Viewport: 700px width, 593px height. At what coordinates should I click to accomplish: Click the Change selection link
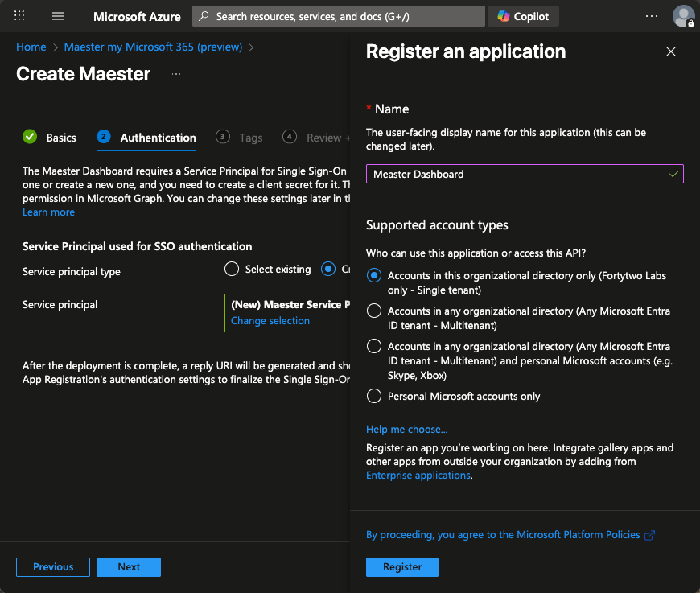270,321
